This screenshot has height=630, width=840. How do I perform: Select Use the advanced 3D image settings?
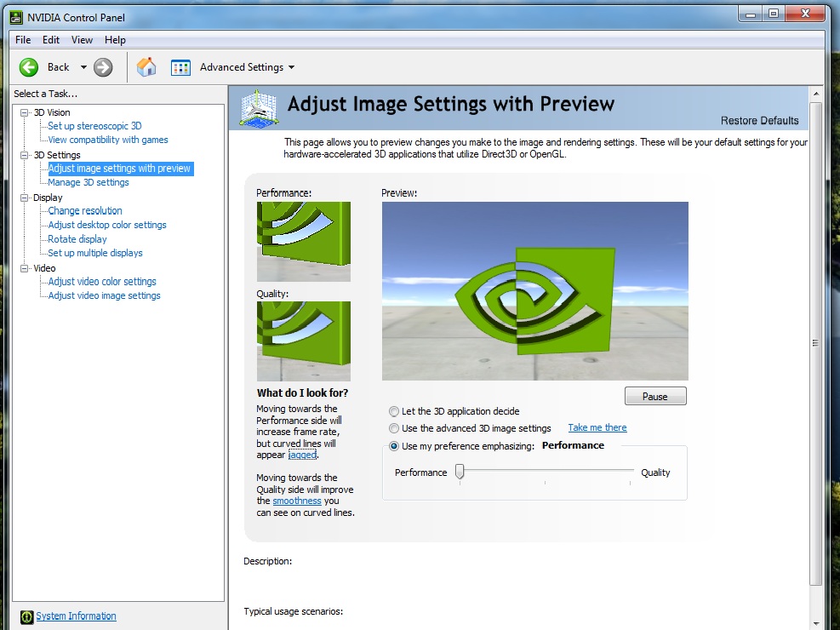tap(394, 428)
